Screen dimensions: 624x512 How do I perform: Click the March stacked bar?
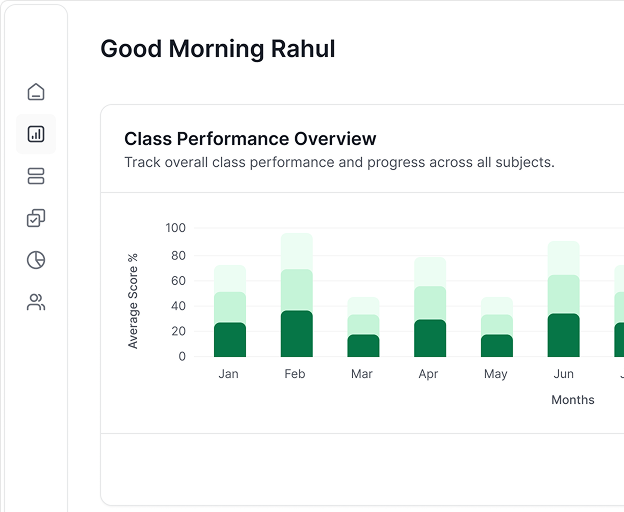point(363,328)
